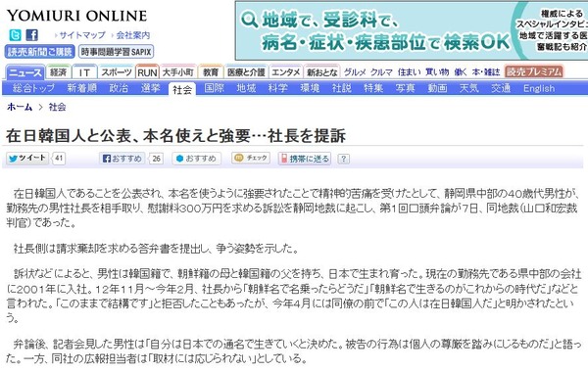Select the 新おとな tab
The image size is (588, 372).
(321, 71)
